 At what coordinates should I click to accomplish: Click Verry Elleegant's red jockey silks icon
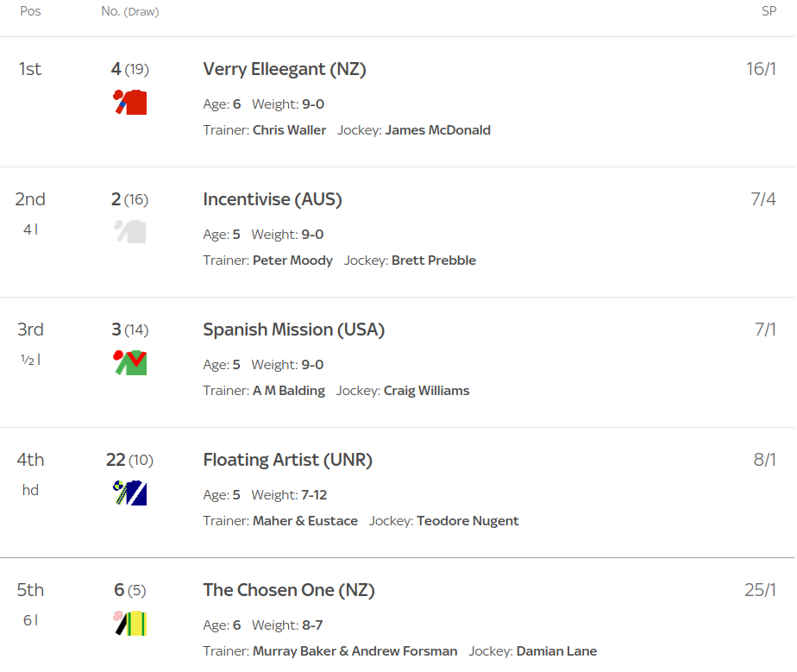[x=130, y=102]
